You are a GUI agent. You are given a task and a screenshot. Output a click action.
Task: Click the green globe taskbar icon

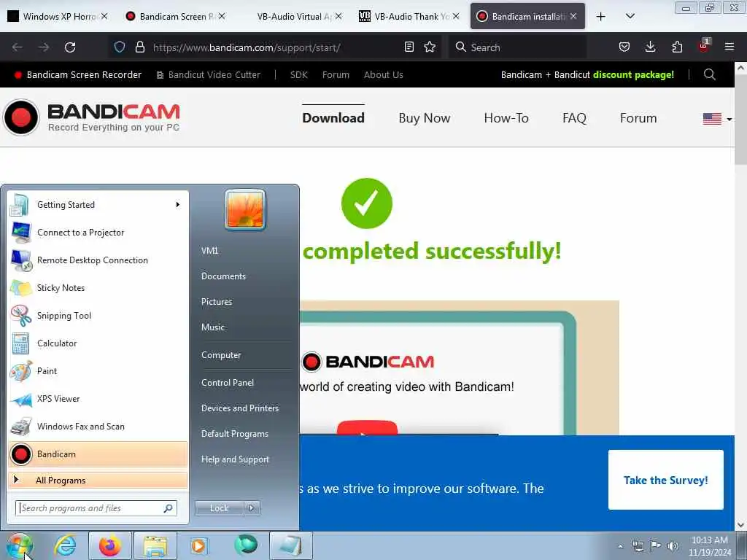point(246,545)
